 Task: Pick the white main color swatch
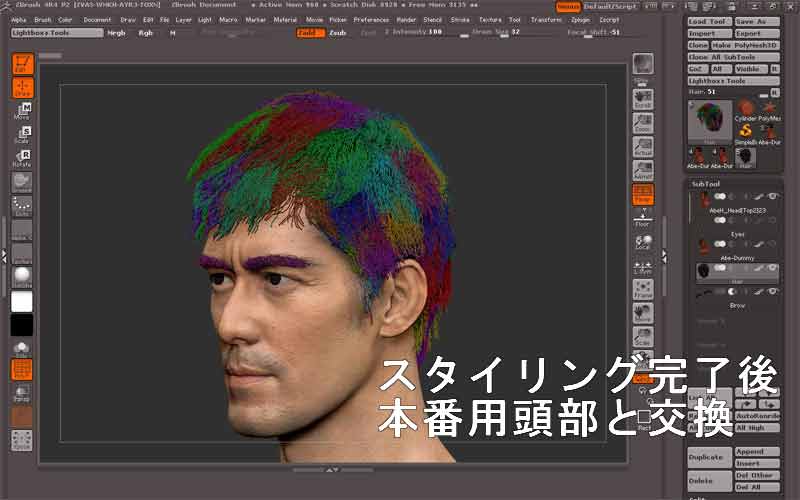coord(22,302)
